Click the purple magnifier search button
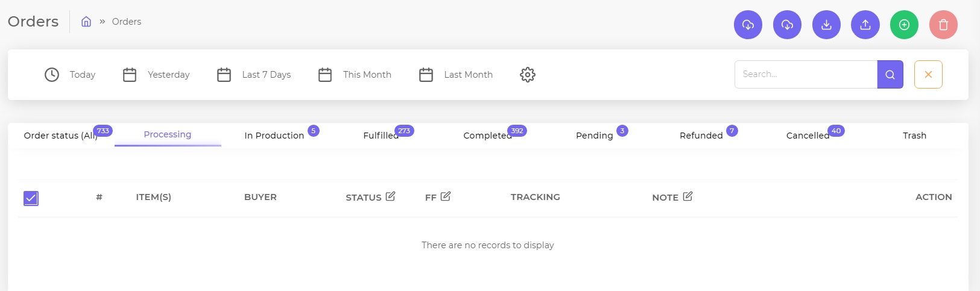Screen dimensions: 980x291 pos(890,75)
